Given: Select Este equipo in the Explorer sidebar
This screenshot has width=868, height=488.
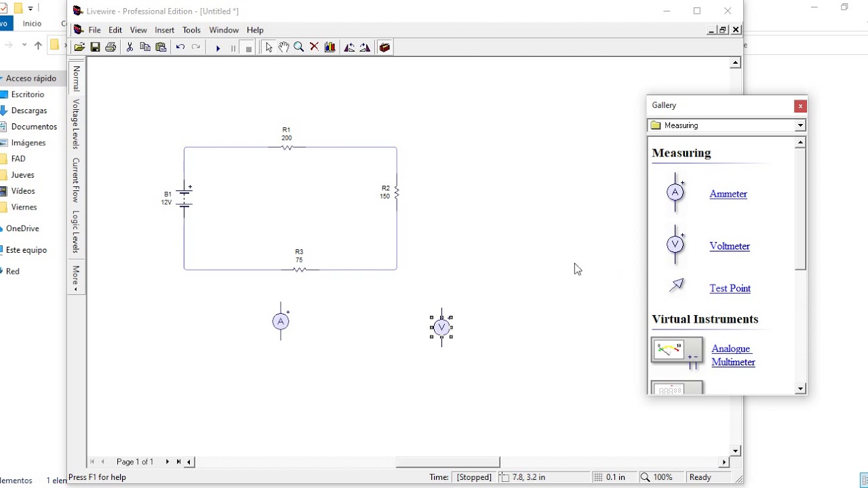Looking at the screenshot, I should tap(26, 250).
